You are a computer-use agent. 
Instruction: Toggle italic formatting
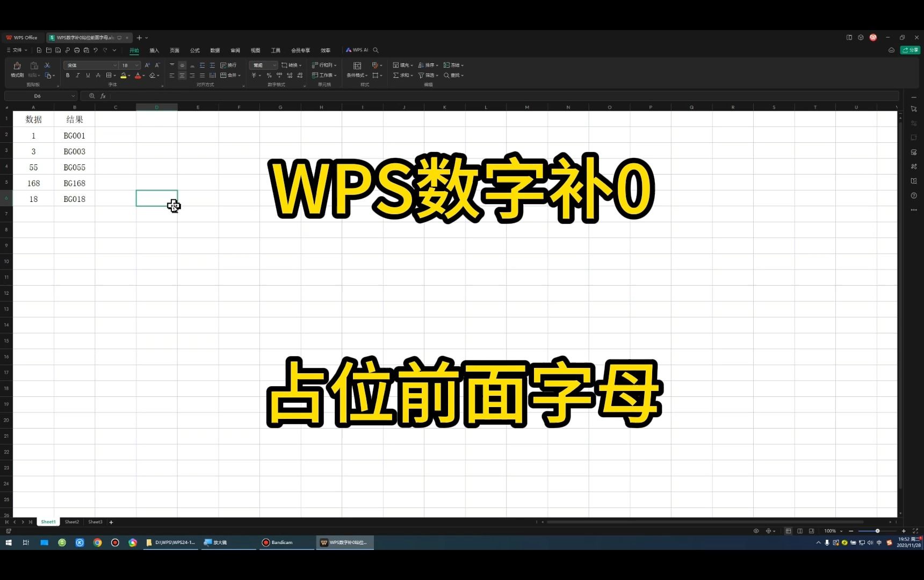[77, 75]
